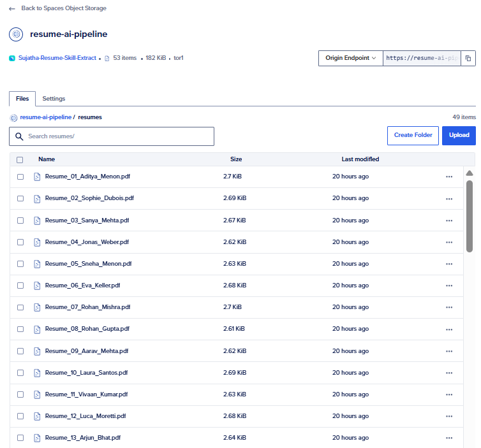Screen dimensions: 481x448
Task: Switch to the Settings tab
Action: coord(54,99)
